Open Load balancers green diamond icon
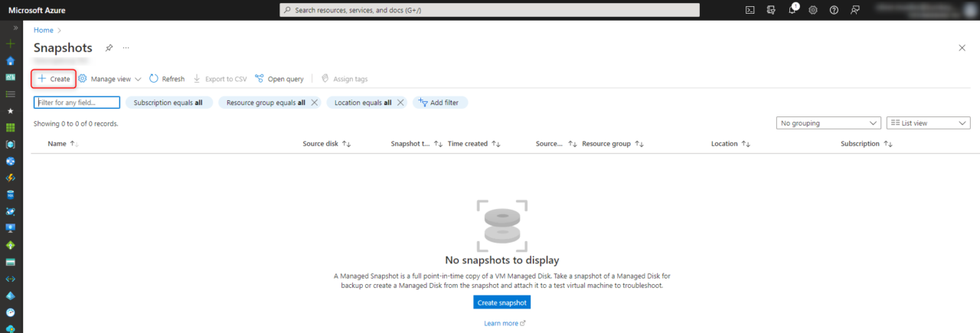The image size is (980, 333). click(11, 245)
